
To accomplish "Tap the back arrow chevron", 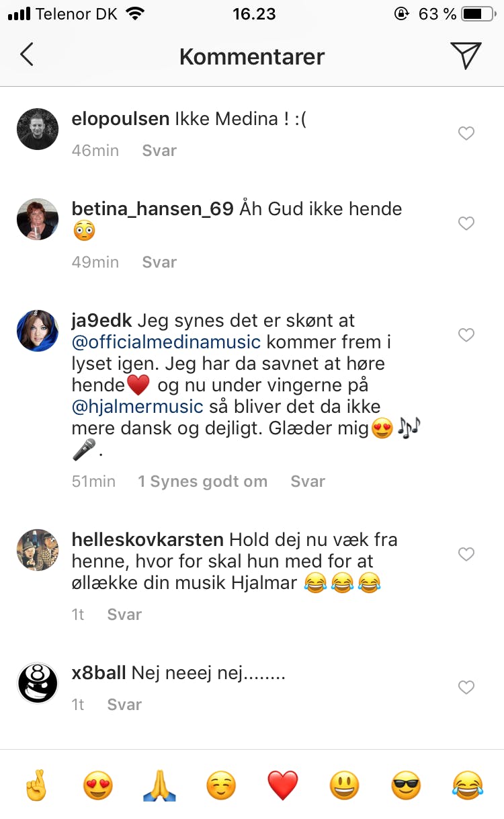I will tap(27, 55).
